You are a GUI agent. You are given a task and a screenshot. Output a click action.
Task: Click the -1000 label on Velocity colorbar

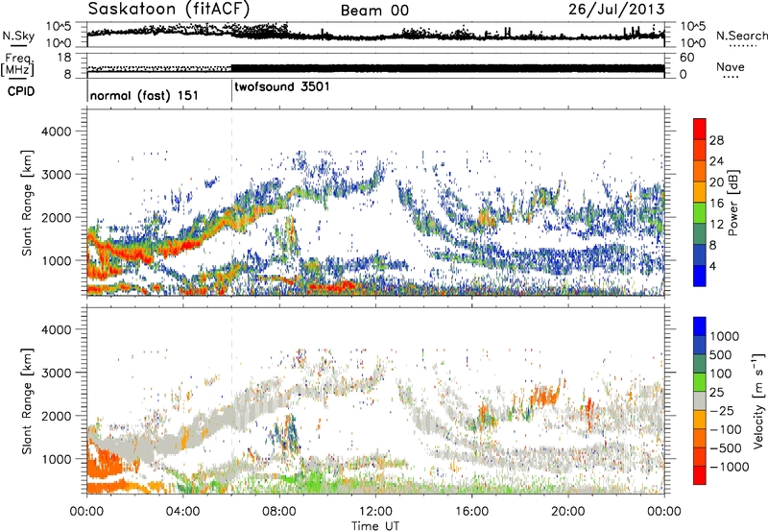coord(729,467)
